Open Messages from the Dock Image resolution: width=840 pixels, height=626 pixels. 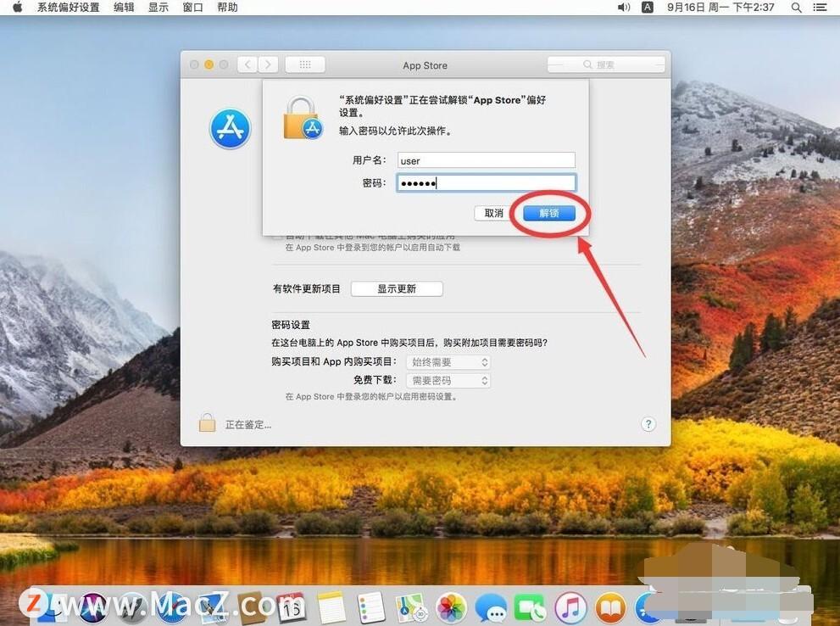(x=492, y=606)
